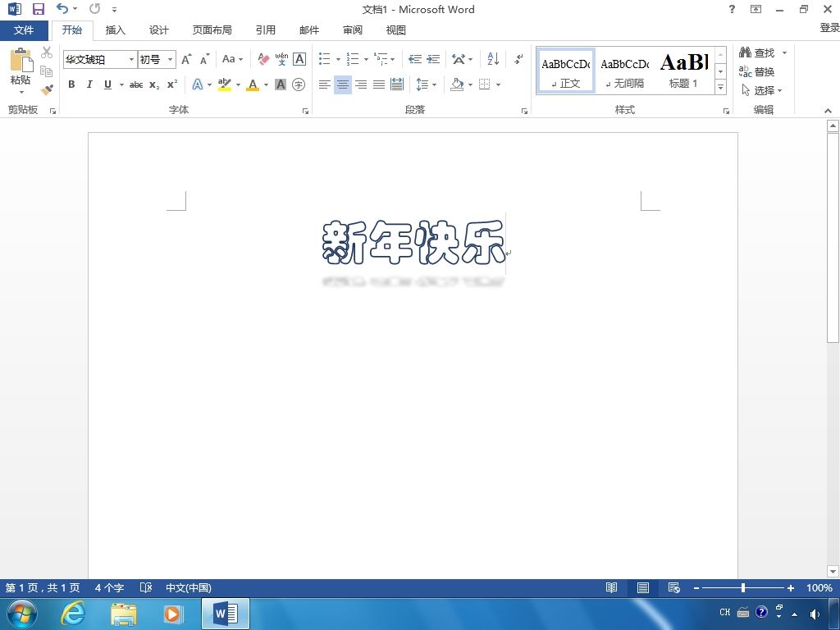Open the borders dropdown arrow
Viewport: 840px width, 630px height.
(498, 84)
